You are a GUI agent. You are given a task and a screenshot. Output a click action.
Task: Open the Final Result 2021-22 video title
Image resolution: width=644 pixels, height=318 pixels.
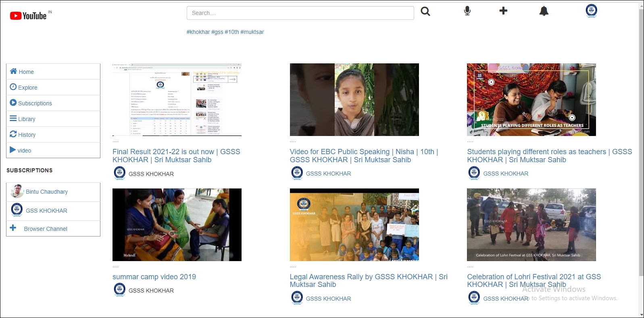pos(176,156)
